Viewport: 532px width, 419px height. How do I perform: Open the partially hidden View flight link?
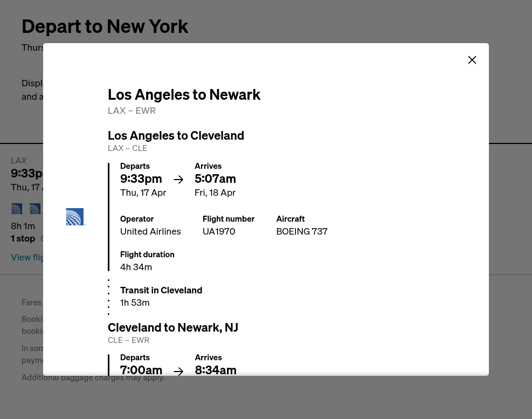coord(27,257)
